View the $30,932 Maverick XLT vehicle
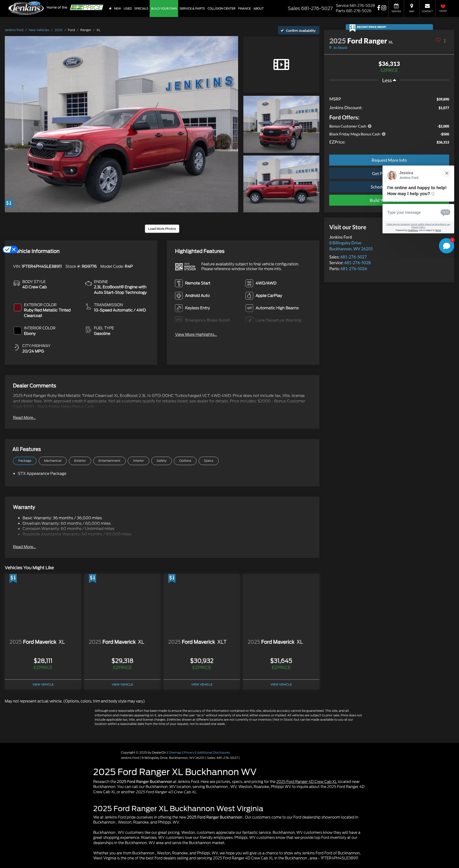 202,684
